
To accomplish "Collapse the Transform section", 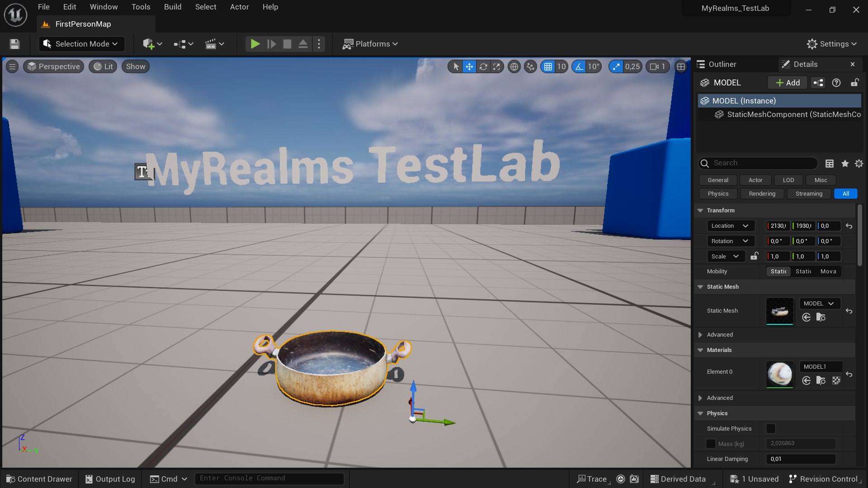I will 700,211.
